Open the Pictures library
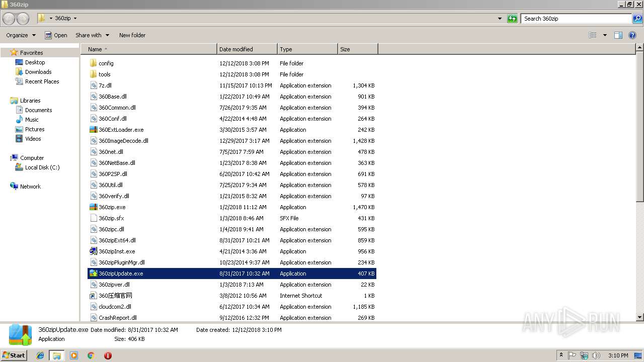The image size is (644, 362). tap(35, 129)
